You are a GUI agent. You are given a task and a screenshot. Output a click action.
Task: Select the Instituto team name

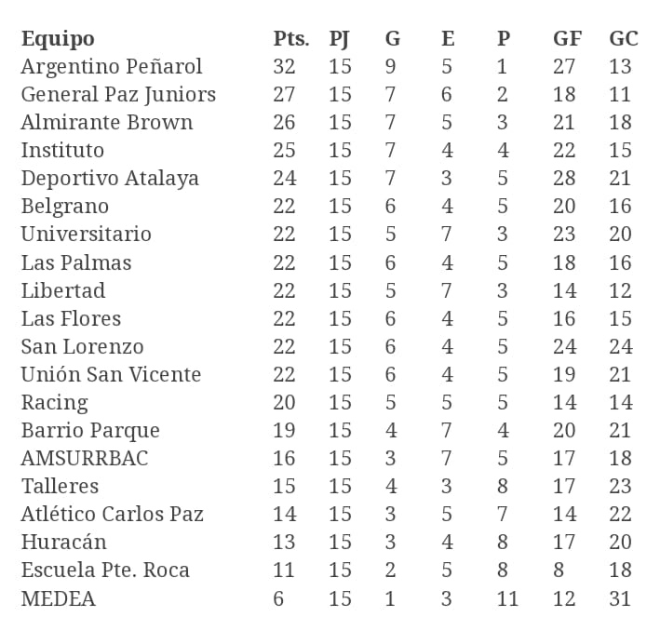62,151
